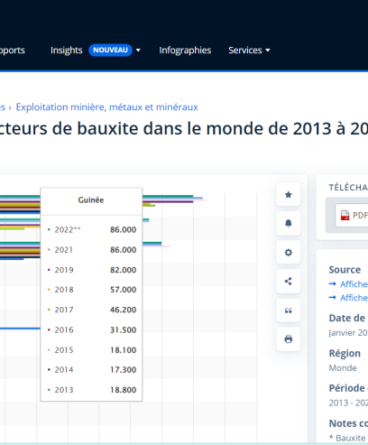Click the share icon
The image size is (368, 445).
point(288,281)
